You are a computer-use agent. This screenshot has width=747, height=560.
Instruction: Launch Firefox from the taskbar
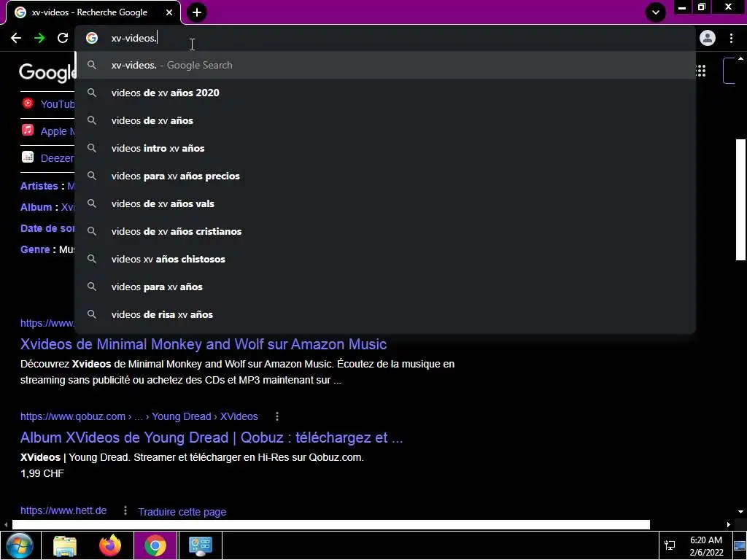tap(110, 545)
